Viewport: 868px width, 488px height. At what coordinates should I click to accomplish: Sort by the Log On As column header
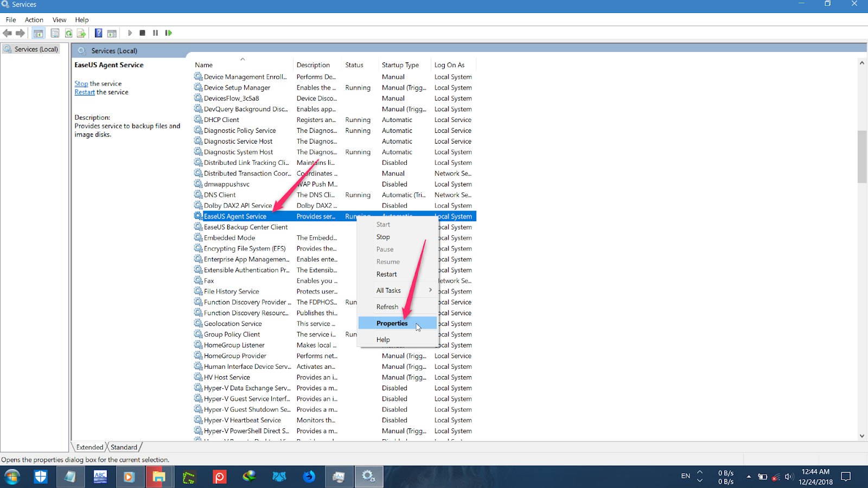(x=454, y=65)
